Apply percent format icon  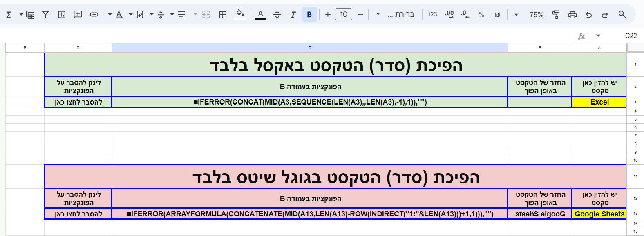coord(481,15)
